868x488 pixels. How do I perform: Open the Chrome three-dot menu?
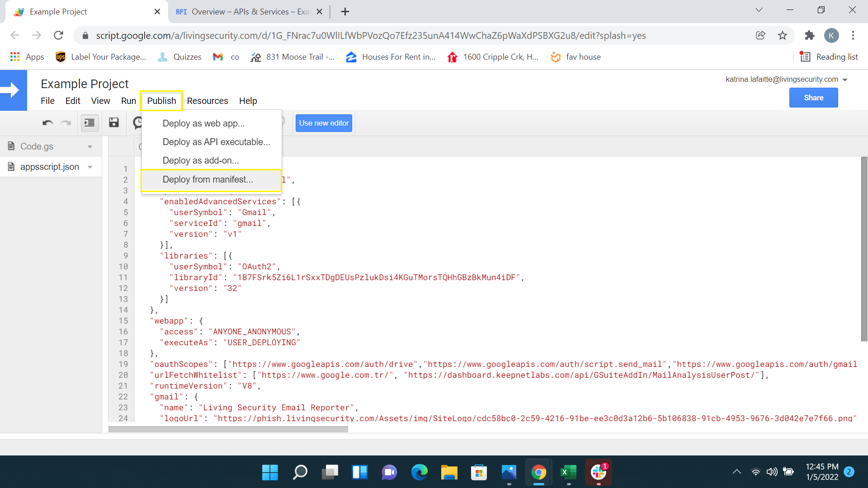pos(853,35)
